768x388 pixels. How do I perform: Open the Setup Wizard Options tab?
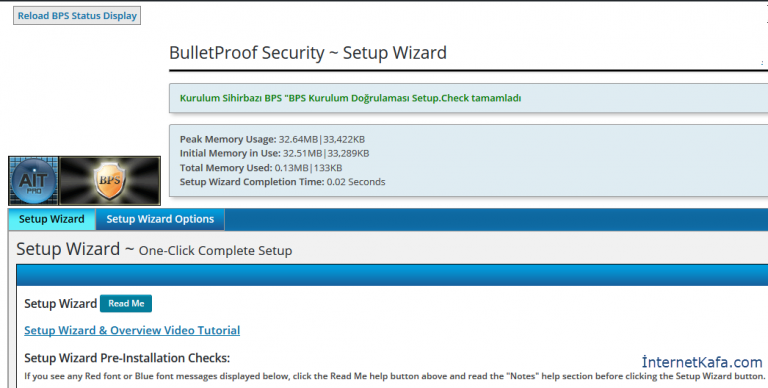[x=160, y=219]
